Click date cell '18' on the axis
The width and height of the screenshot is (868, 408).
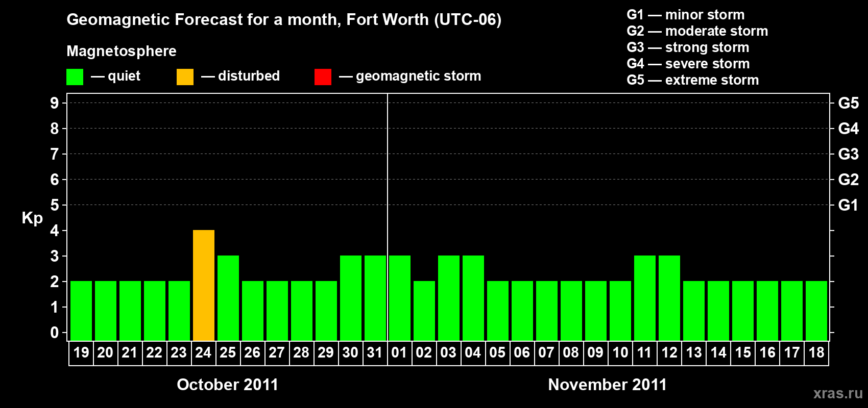[816, 353]
